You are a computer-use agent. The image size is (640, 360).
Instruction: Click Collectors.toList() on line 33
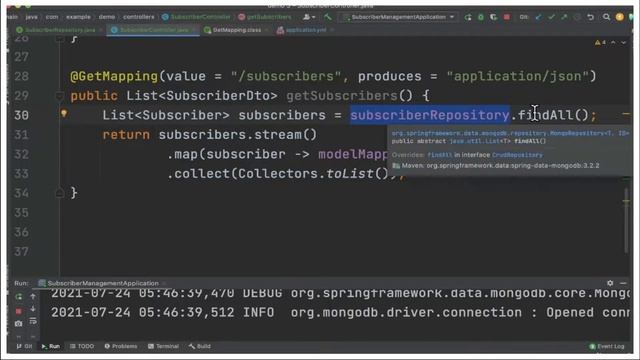click(313, 174)
